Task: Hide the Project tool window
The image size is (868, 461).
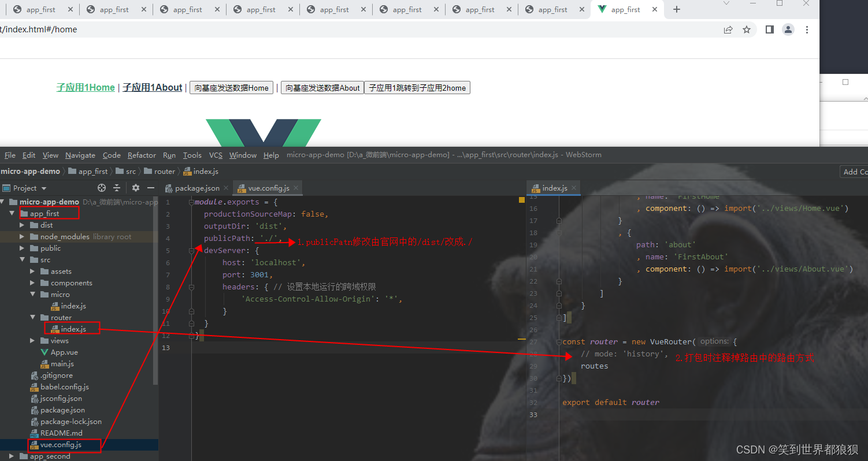Action: point(151,188)
